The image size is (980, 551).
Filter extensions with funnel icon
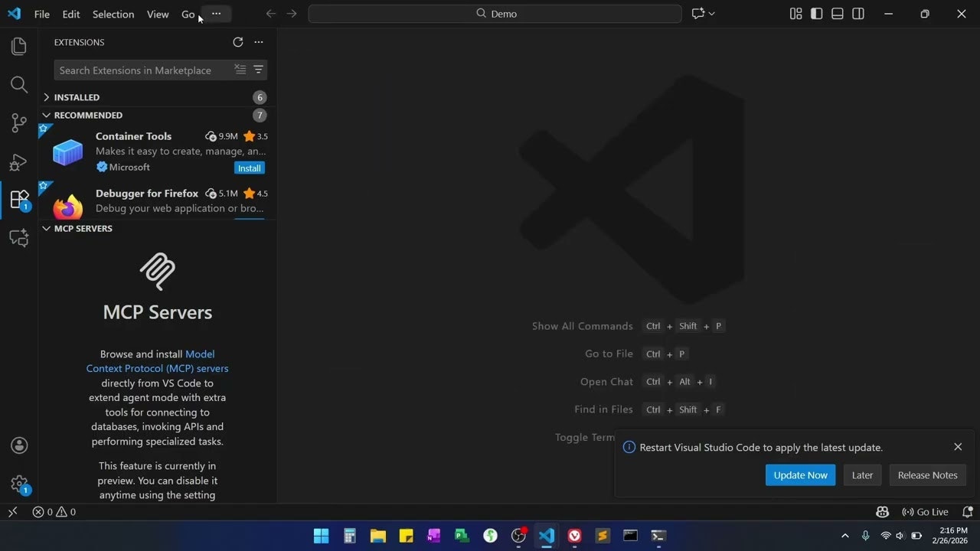pos(259,70)
